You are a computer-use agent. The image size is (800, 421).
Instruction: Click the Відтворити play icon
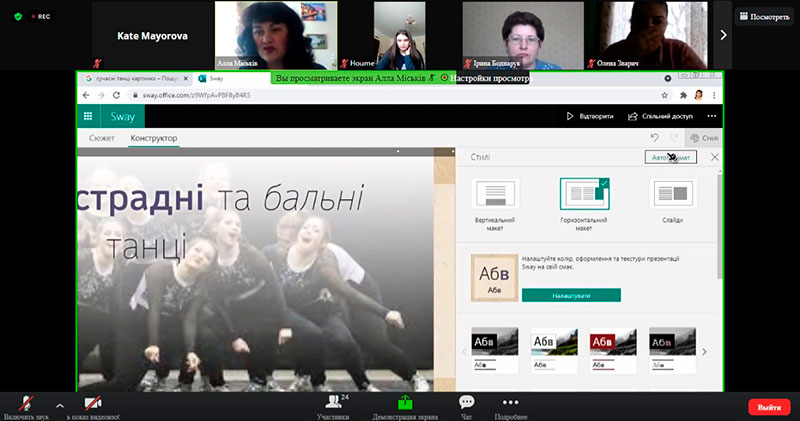point(570,116)
